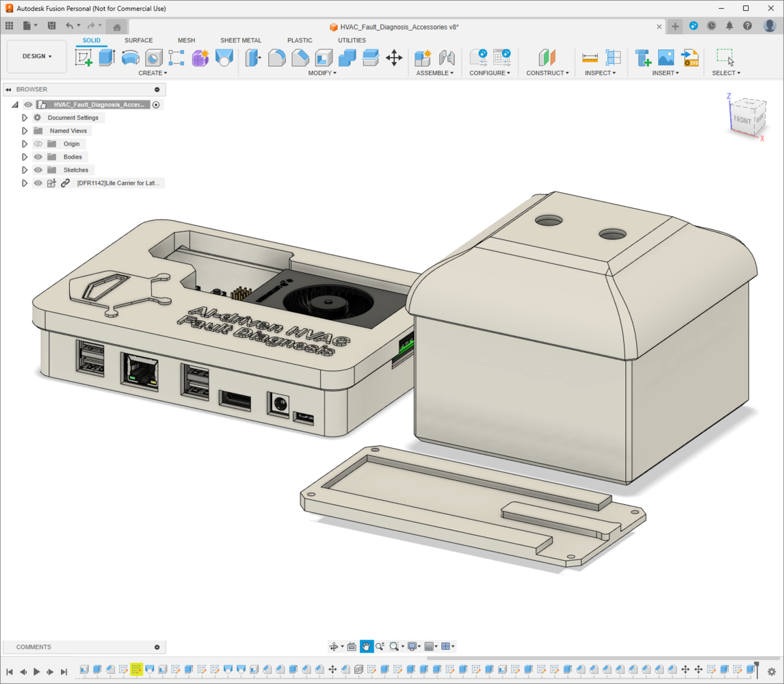Toggle visibility of Origin folder

38,144
